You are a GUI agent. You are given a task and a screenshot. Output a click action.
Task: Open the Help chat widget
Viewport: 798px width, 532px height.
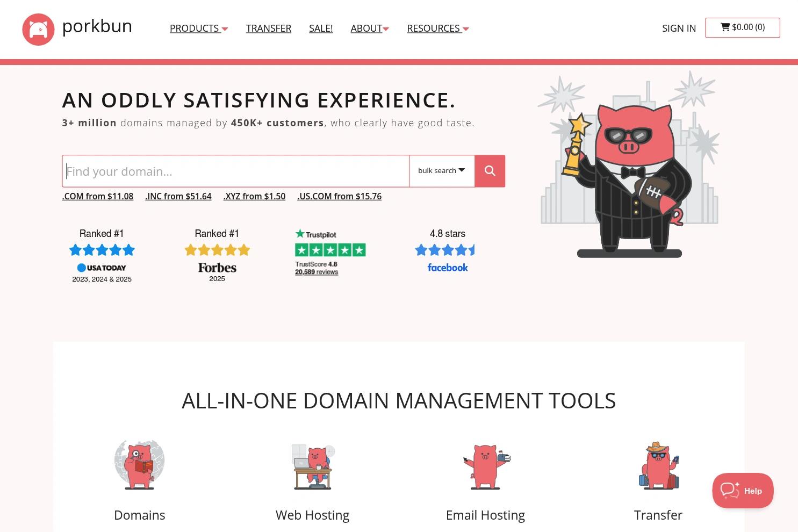click(743, 491)
